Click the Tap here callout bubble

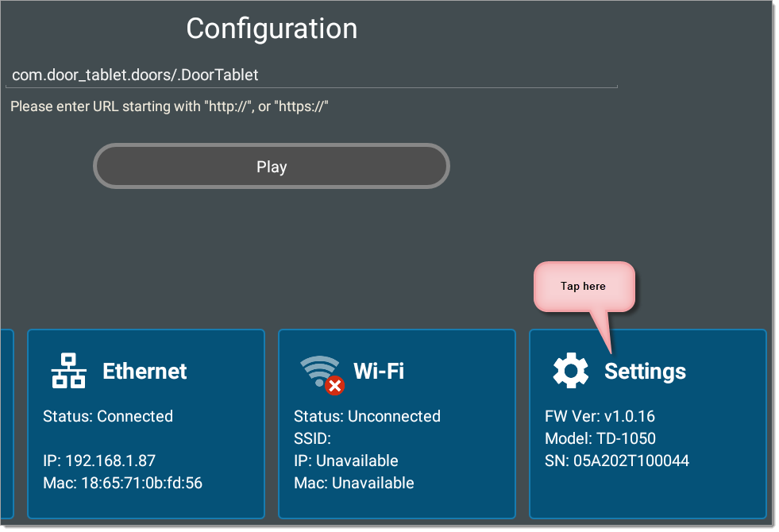point(584,287)
